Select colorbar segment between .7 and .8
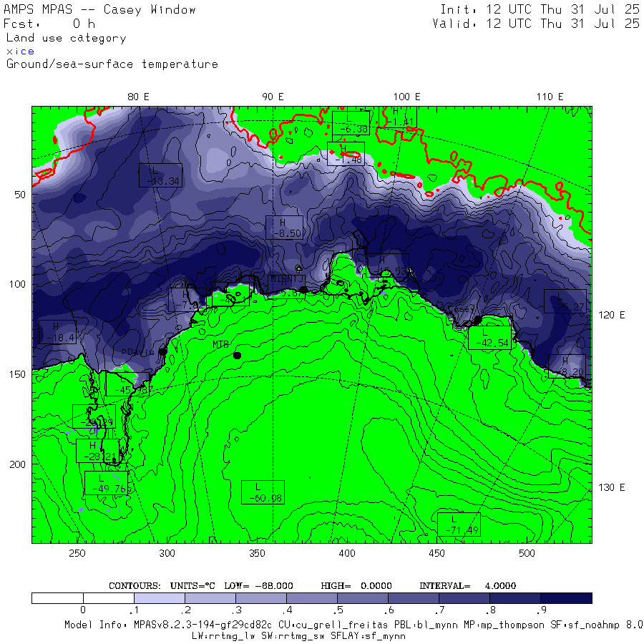Viewport: 644px width, 644px height. point(464,598)
